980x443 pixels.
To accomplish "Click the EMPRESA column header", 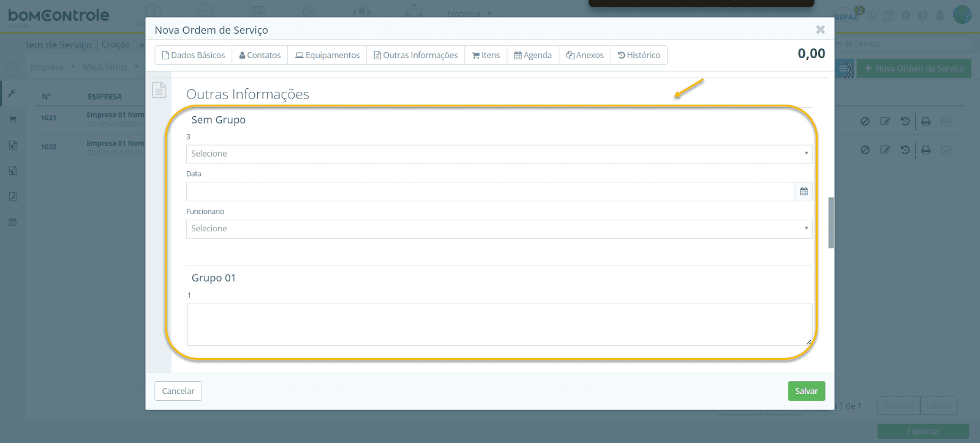I will pos(105,97).
